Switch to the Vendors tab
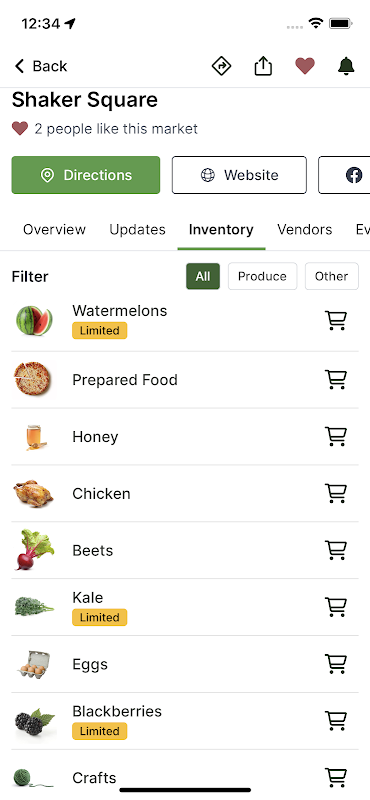Screen dimensions: 370x800 pyautogui.click(x=305, y=230)
